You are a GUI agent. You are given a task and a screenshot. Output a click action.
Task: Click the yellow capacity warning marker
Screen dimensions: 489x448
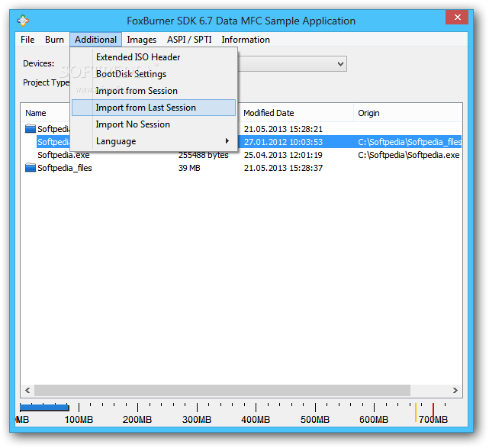[416, 412]
